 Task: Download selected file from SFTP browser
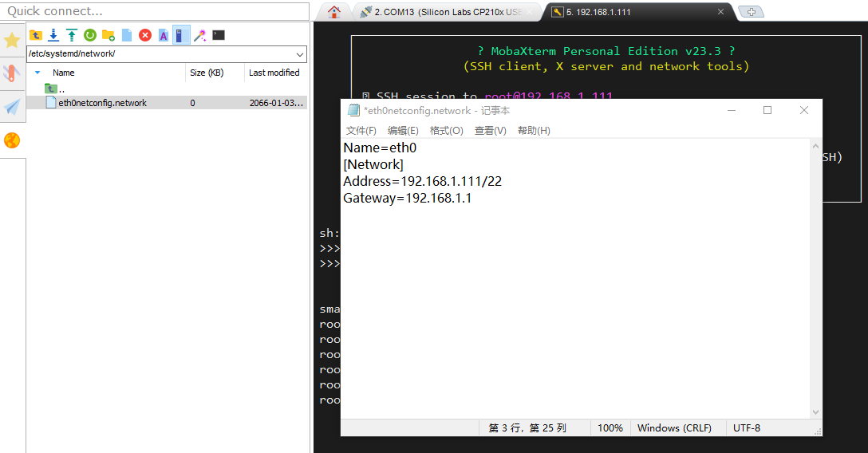[53, 35]
